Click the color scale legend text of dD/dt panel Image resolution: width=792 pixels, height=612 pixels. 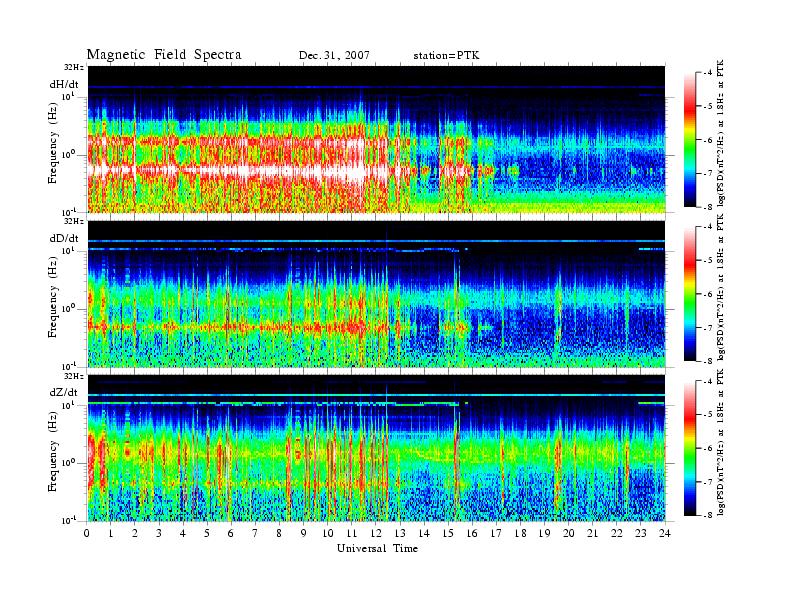[721, 287]
